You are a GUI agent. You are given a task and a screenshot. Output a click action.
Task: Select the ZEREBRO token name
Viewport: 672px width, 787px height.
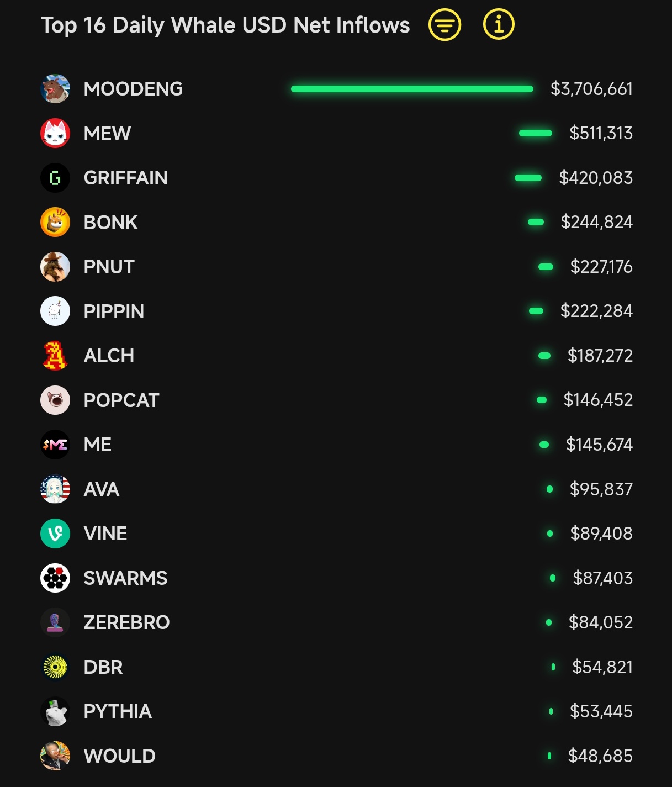tap(126, 622)
